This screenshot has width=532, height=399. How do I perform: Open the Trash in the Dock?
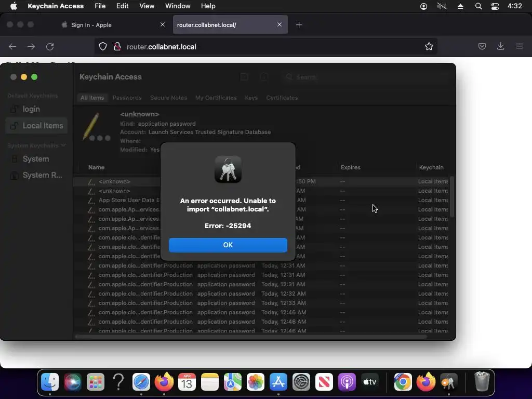coord(482,382)
